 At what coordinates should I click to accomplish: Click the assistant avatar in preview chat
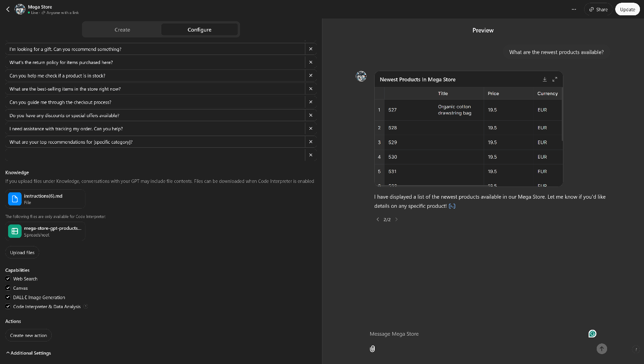[361, 76]
